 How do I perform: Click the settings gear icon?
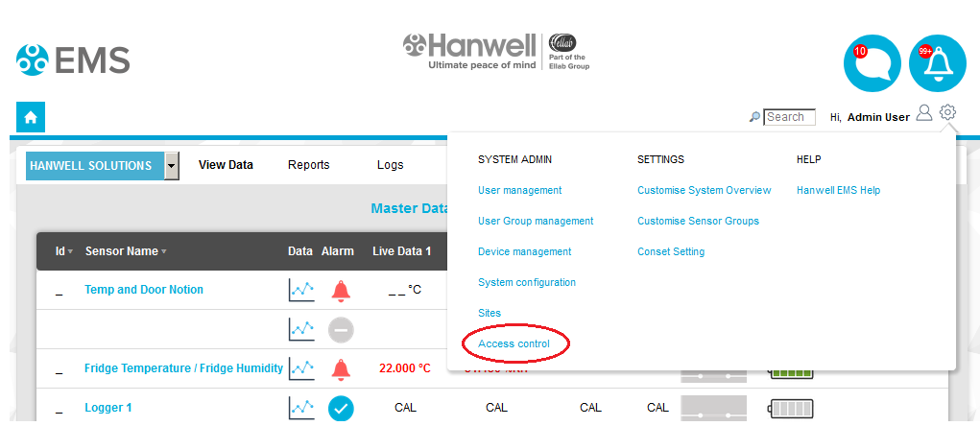pyautogui.click(x=947, y=113)
